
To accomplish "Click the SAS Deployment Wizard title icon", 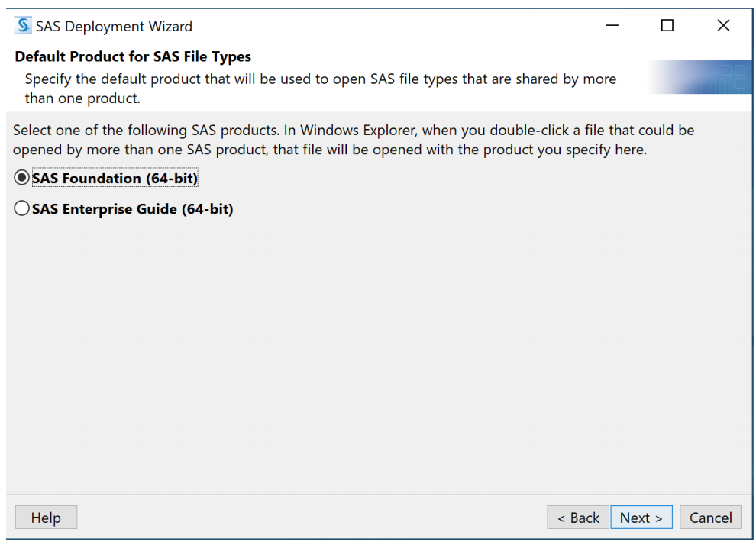I will pos(23,25).
